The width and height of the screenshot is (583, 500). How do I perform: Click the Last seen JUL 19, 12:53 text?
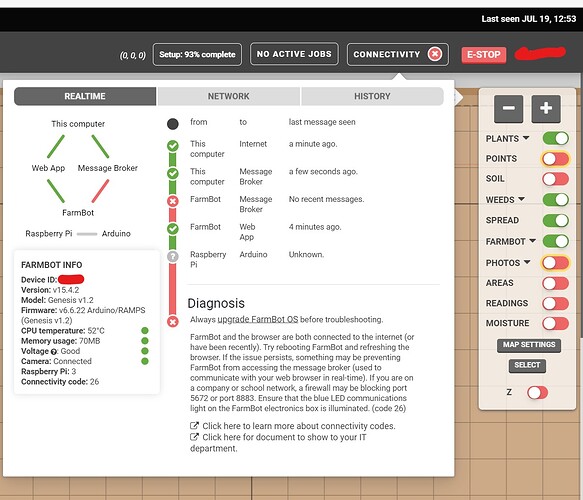528,19
